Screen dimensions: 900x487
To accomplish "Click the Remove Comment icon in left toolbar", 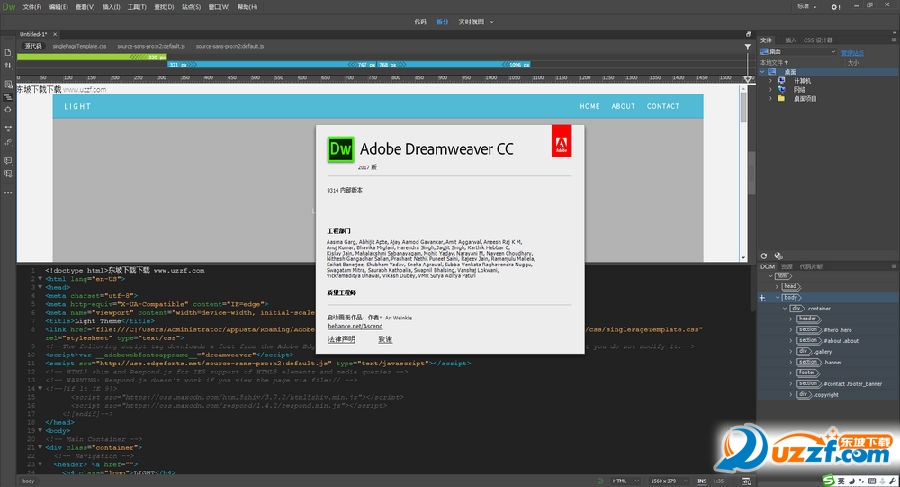I will [x=8, y=173].
